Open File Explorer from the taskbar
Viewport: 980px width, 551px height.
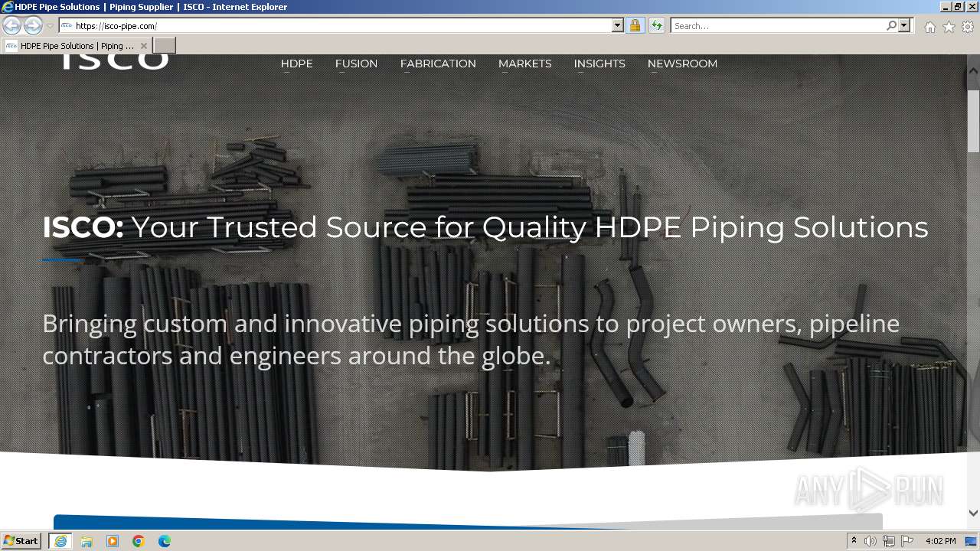click(87, 541)
